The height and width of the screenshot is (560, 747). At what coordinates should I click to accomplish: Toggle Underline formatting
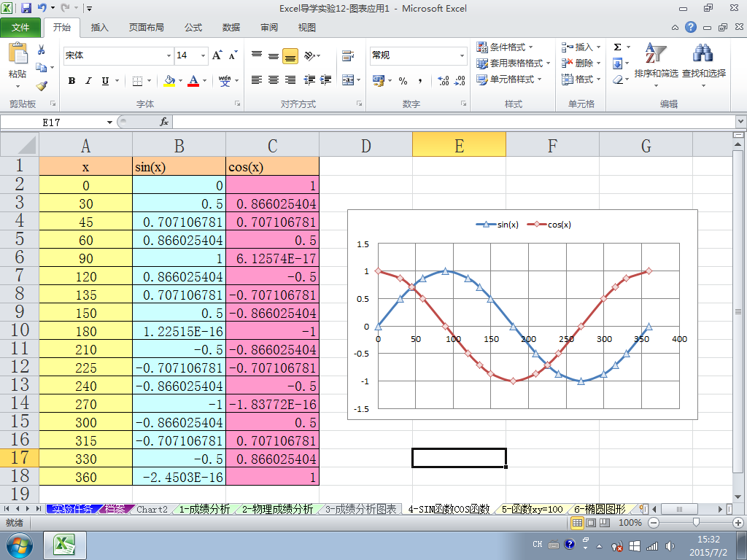point(105,81)
